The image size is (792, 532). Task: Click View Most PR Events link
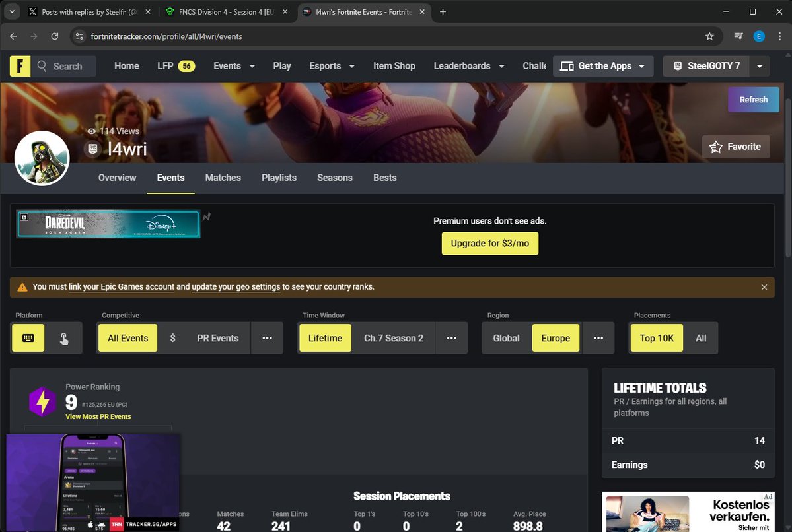98,417
